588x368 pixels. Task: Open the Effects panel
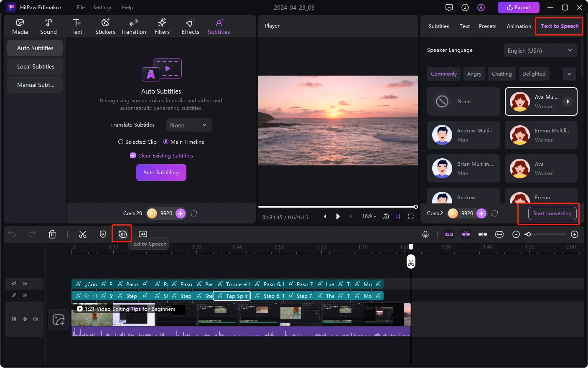click(x=190, y=27)
